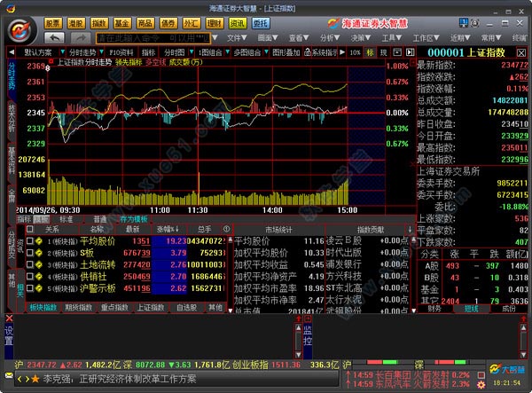Open the lock icon before 系统指示
532x393 pixels.
coord(308,52)
